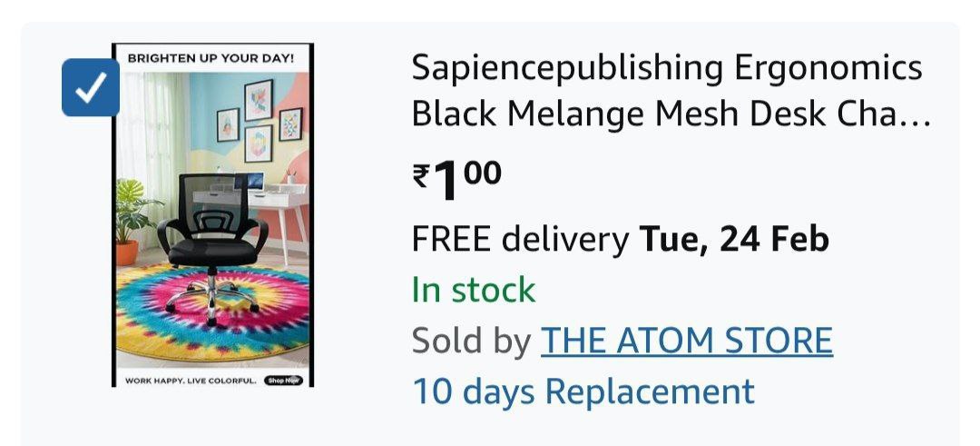Click the WORK HAPPY. LIVE COLORFUL. caption

pyautogui.click(x=191, y=381)
